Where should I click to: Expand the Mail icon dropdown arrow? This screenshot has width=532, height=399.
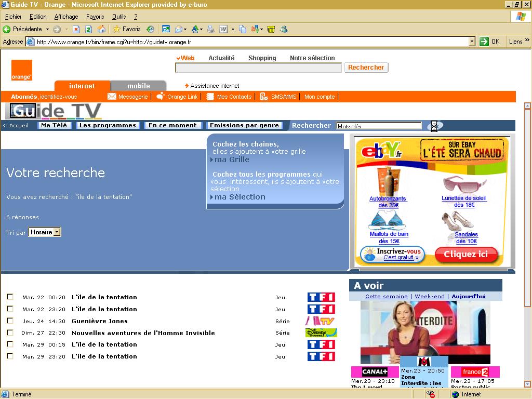tap(185, 29)
